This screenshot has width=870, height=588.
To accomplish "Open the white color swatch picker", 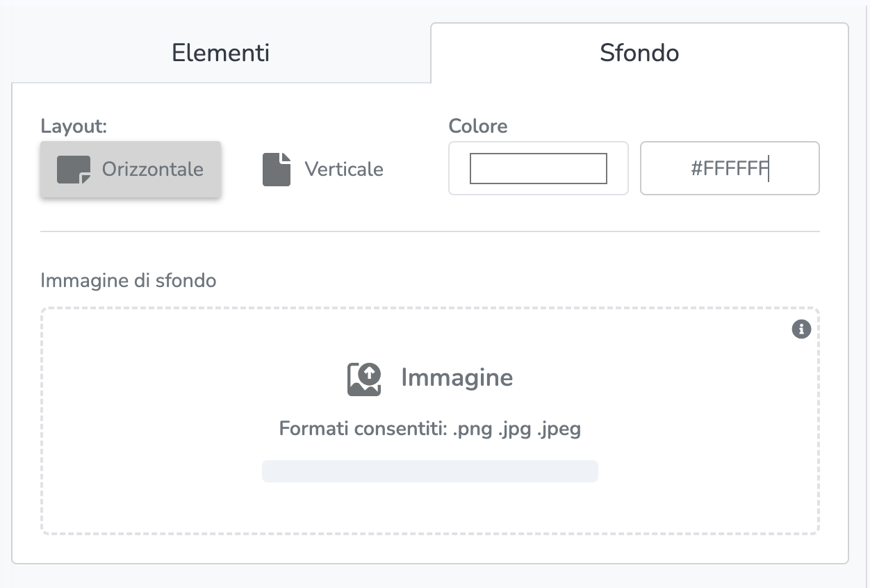I will click(x=538, y=168).
